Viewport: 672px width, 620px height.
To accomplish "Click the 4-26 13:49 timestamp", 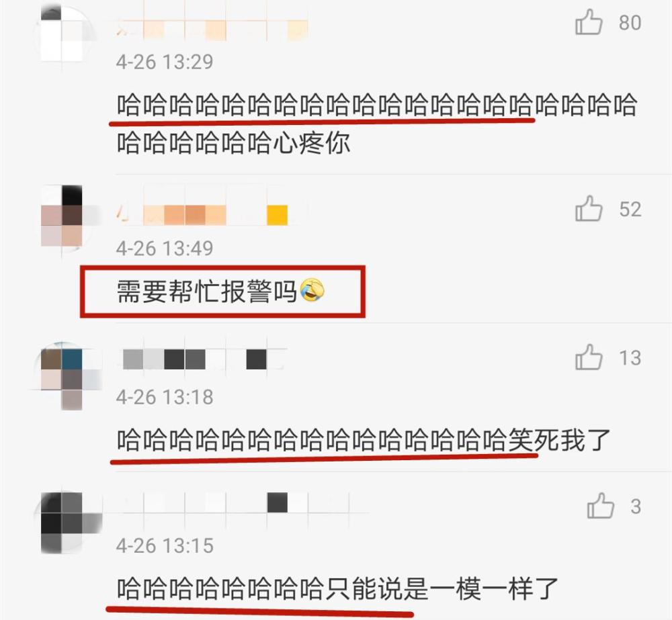I will pos(165,249).
